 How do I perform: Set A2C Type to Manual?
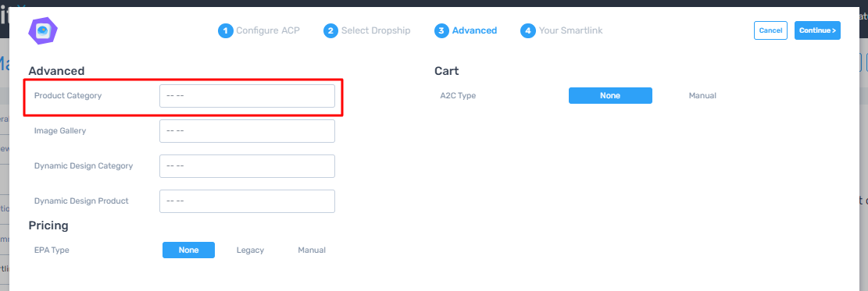(702, 96)
